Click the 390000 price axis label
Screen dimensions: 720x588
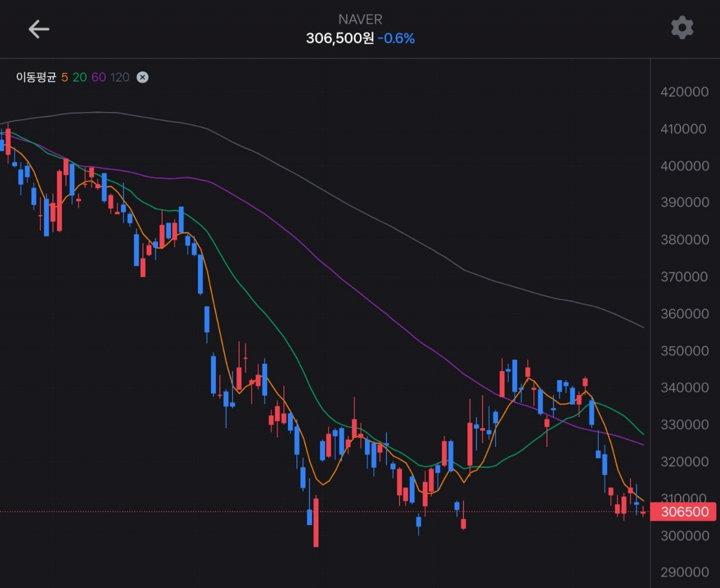coord(685,202)
